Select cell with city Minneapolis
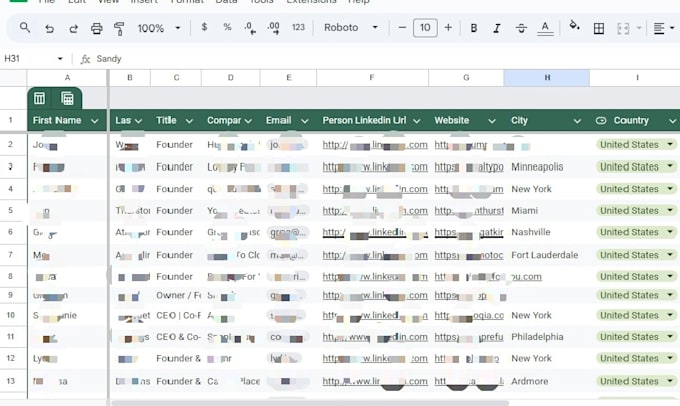The width and height of the screenshot is (680, 406). [546, 167]
